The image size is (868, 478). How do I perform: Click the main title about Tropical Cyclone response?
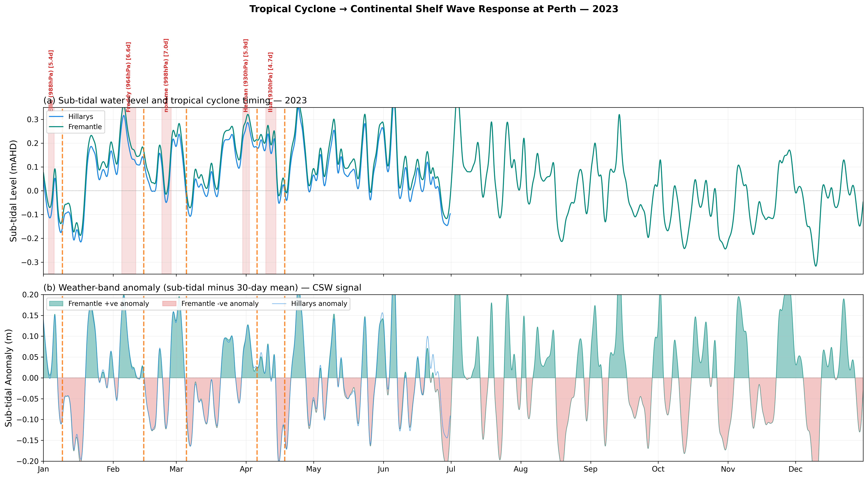pyautogui.click(x=434, y=9)
